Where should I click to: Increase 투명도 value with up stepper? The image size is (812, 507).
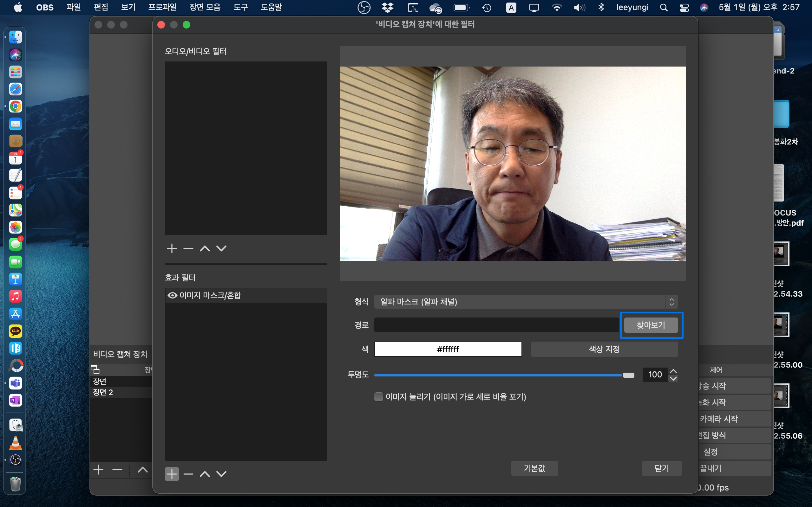point(673,371)
